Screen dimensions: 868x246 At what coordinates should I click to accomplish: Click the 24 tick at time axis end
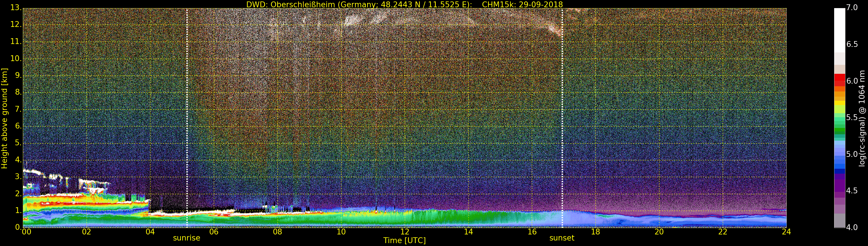pos(786,232)
